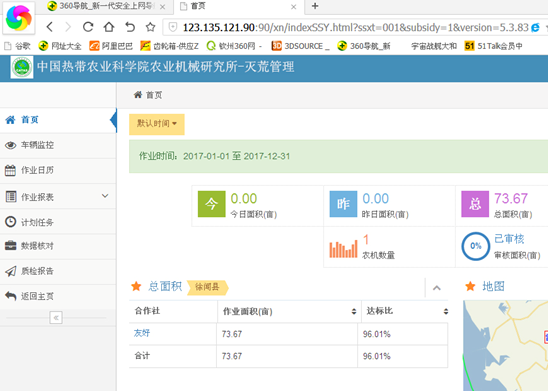Click the orange bar chart 农机数量 icon
This screenshot has height=391, width=548.
pos(343,248)
